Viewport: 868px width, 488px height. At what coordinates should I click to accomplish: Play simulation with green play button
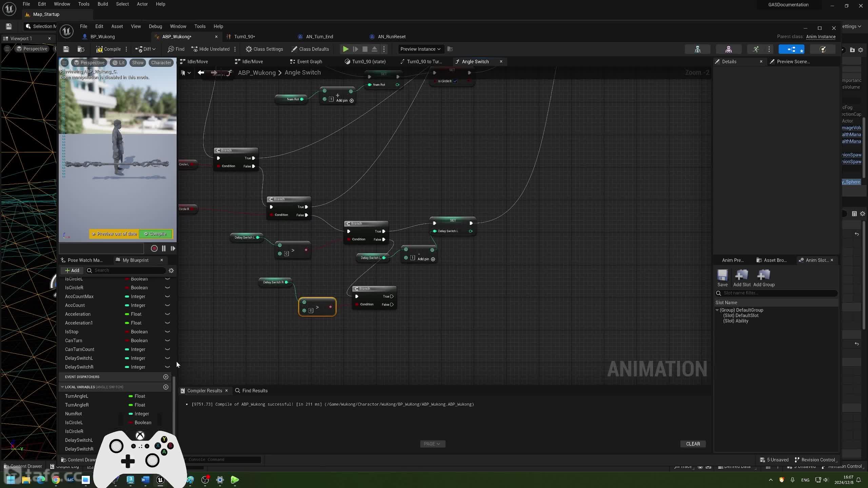tap(346, 49)
